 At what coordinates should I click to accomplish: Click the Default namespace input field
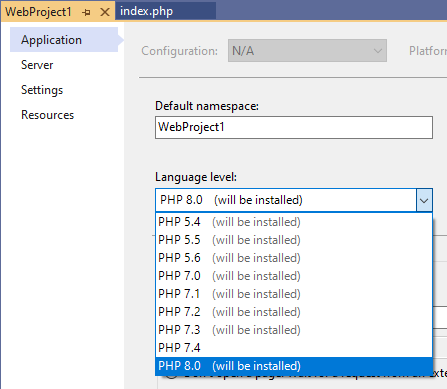click(294, 127)
